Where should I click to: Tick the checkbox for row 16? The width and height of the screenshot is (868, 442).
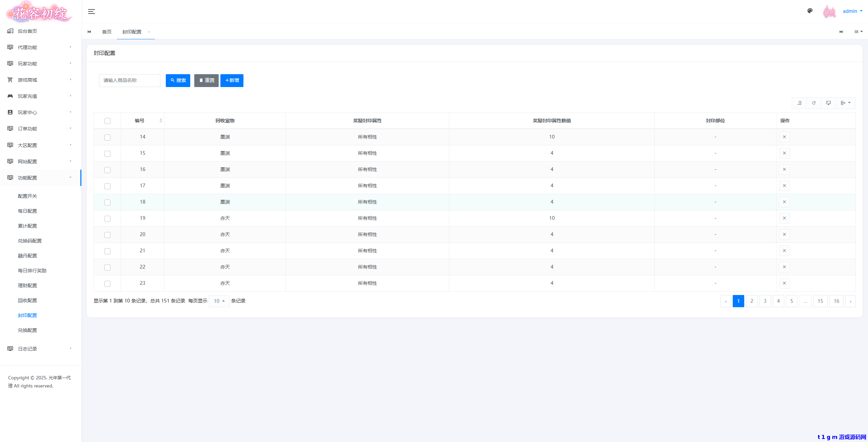click(x=107, y=170)
